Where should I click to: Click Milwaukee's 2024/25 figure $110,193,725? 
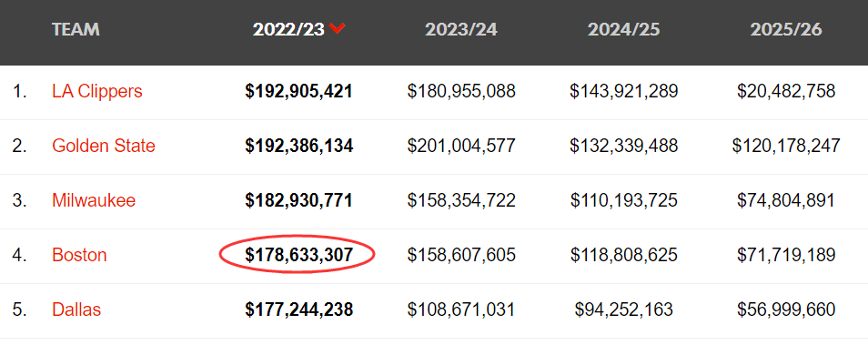pos(623,200)
